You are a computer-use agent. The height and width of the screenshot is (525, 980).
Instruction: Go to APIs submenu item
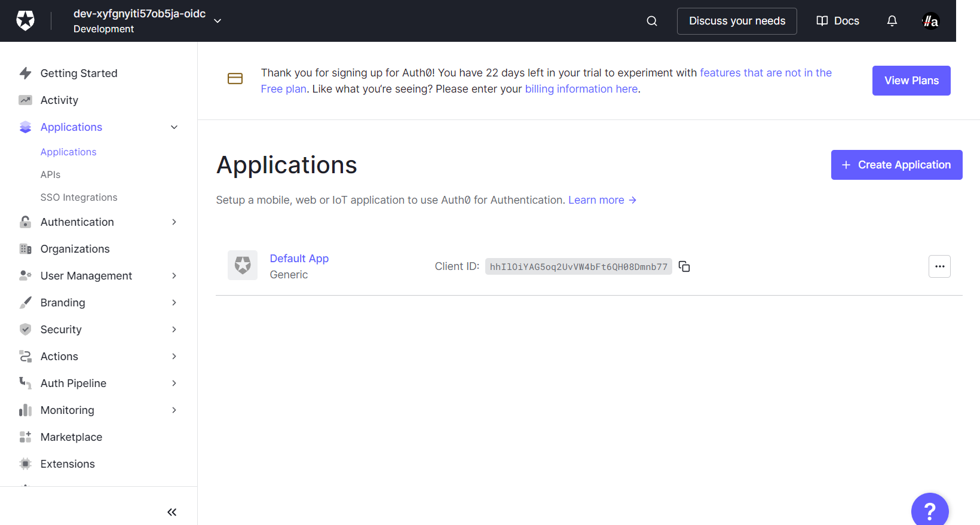[x=50, y=175]
